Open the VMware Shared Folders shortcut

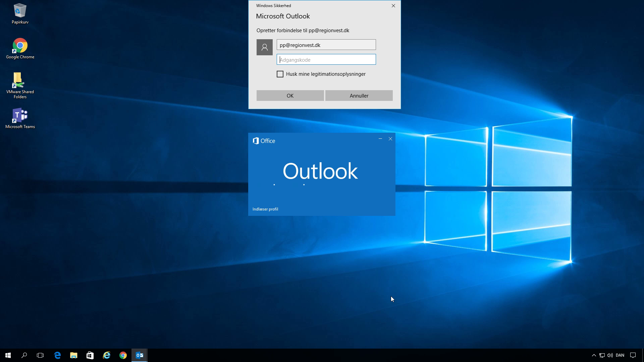click(20, 86)
